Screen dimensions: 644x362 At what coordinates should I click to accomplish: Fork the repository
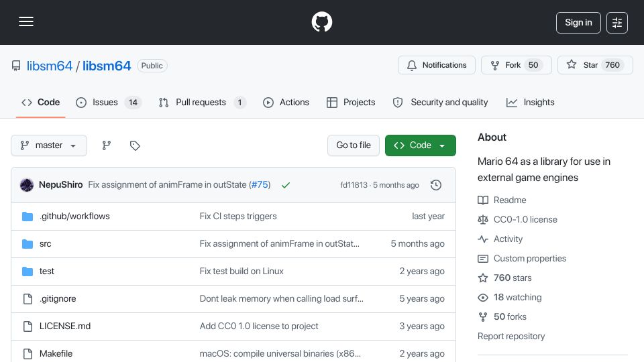tap(517, 65)
